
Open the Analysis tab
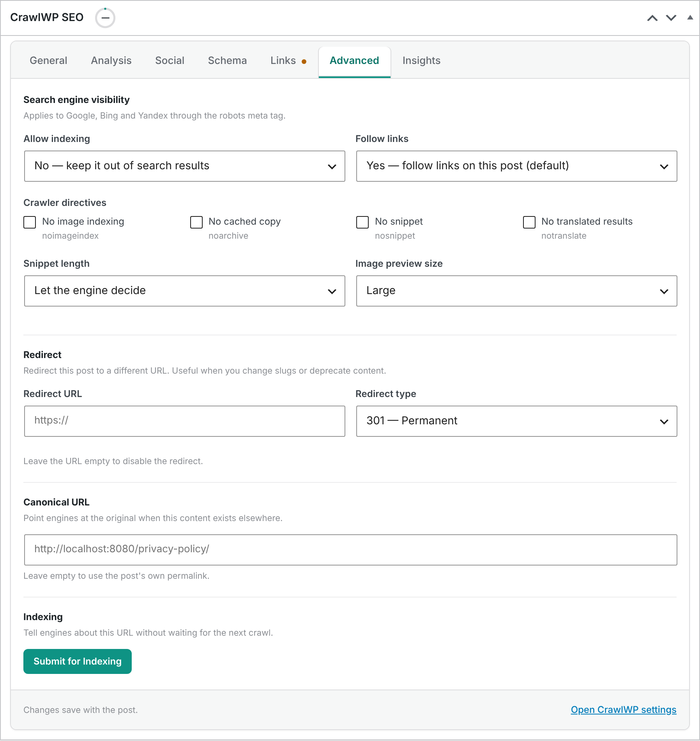[x=111, y=60]
